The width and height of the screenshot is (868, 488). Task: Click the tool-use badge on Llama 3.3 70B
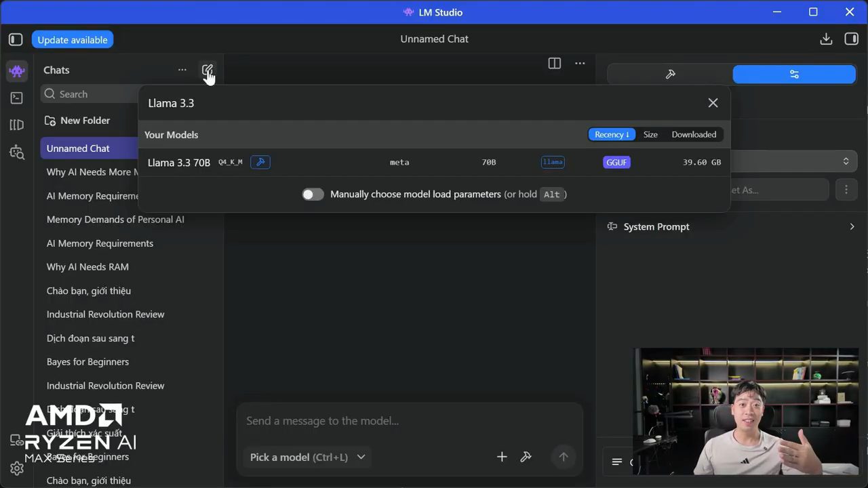click(260, 162)
